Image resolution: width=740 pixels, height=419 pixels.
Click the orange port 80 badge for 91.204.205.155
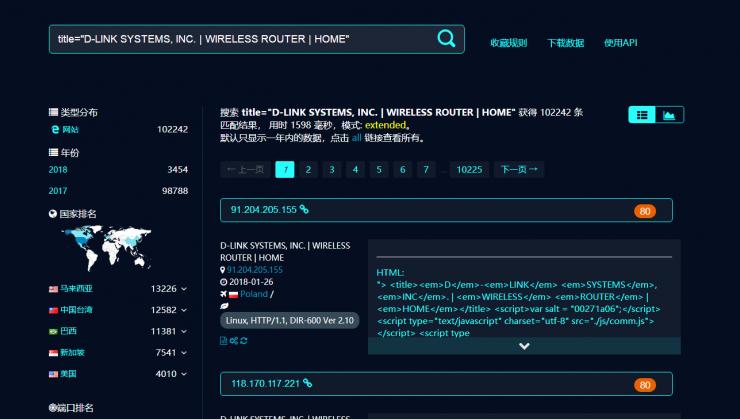tap(645, 211)
